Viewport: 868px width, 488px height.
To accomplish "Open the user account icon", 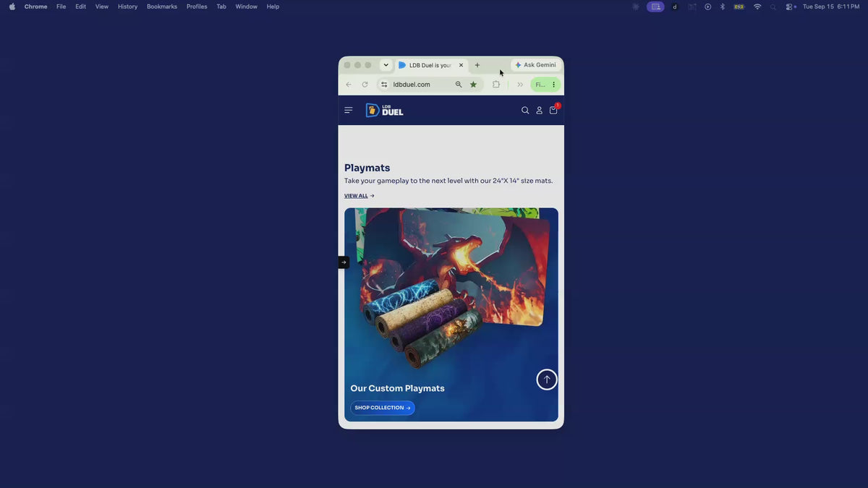I will 539,111.
